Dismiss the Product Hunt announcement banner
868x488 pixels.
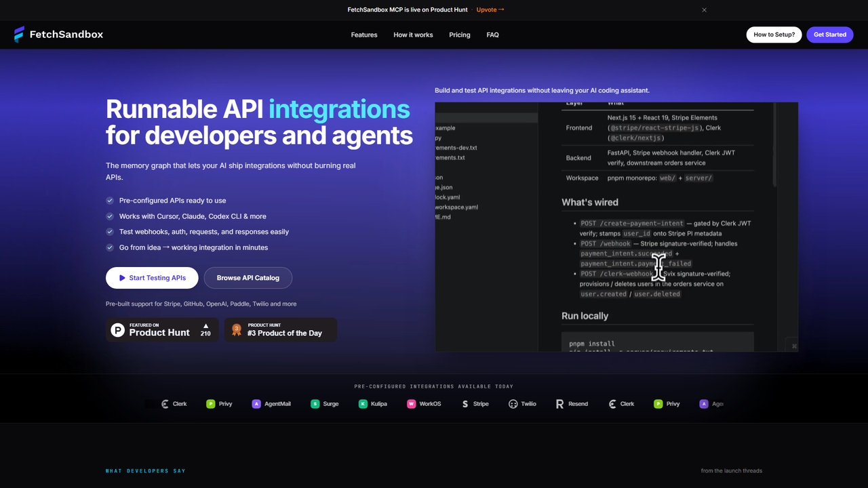[x=704, y=10]
